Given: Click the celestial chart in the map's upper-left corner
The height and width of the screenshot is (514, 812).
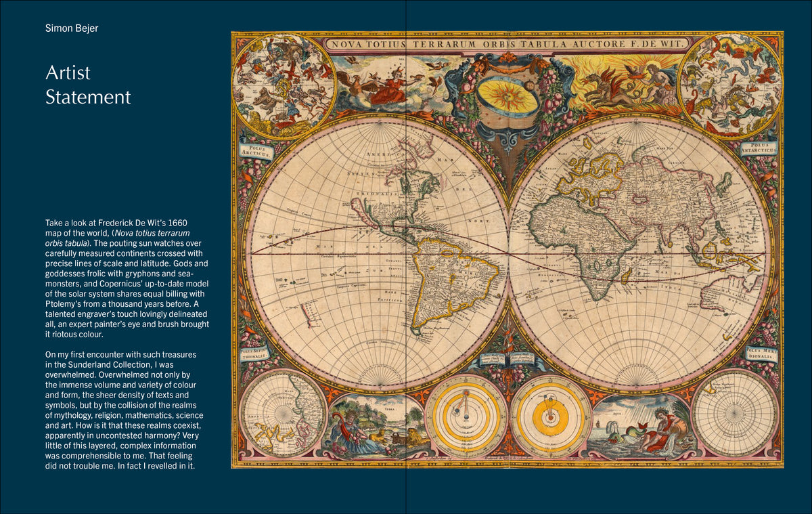Looking at the screenshot, I should coord(284,85).
